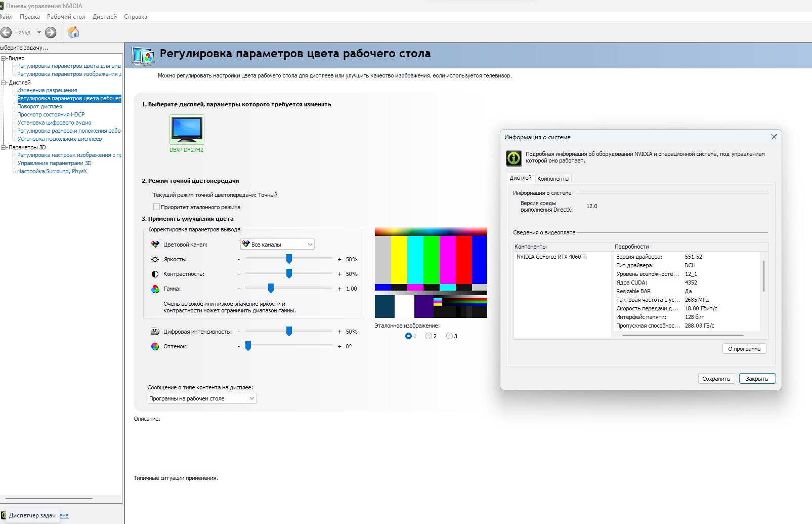
Task: Click the Оттенок color wheel icon
Action: (155, 346)
